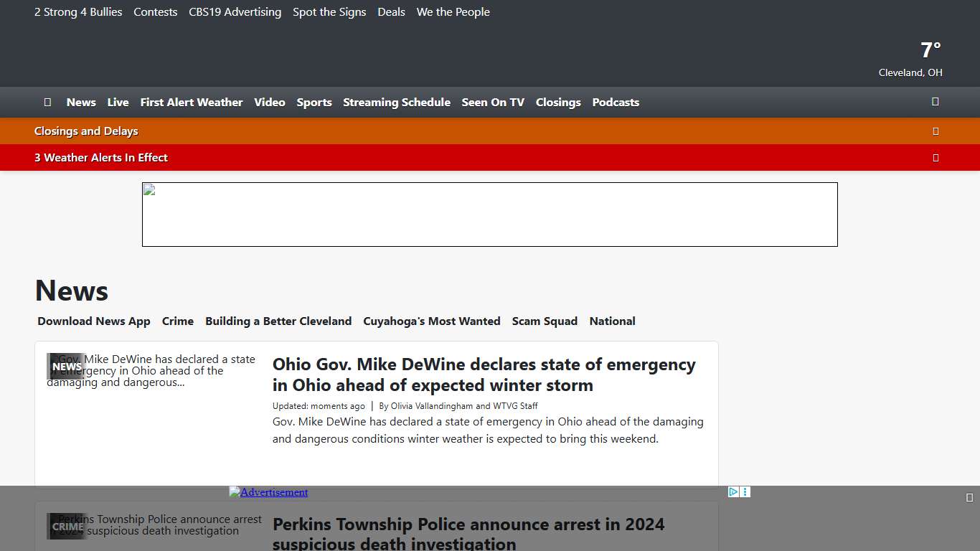The width and height of the screenshot is (980, 551).
Task: Expand the 3 Weather Alerts In Effect arrow
Action: pyautogui.click(x=935, y=158)
